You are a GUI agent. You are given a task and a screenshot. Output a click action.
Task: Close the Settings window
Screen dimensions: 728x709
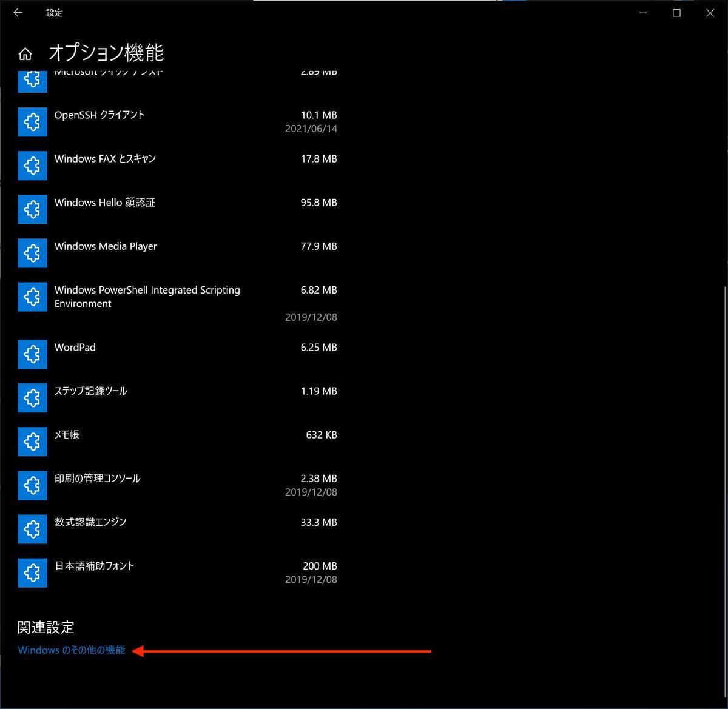click(710, 12)
